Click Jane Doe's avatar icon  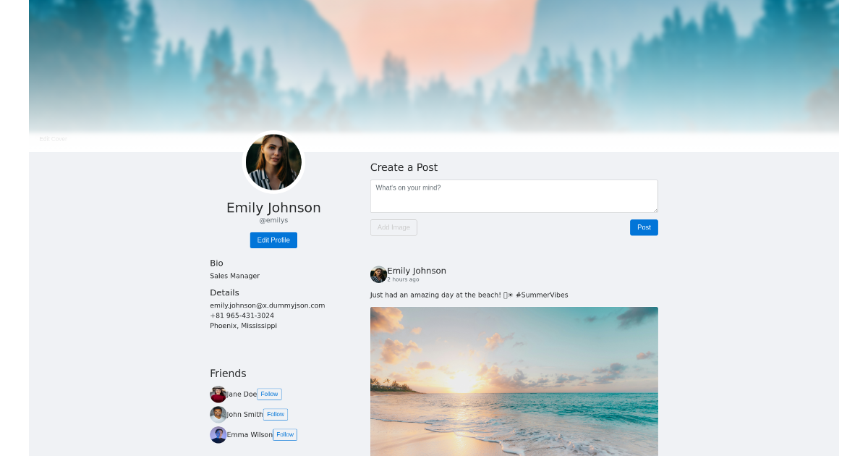click(218, 394)
